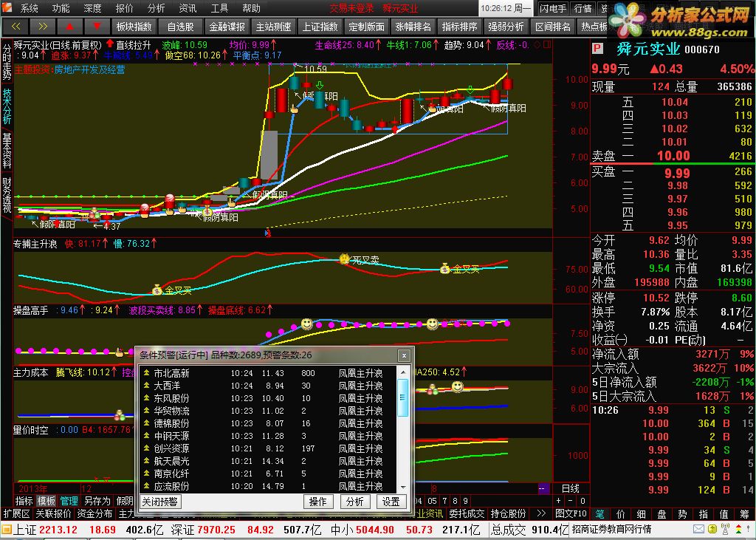Click the 板块指数 toolbar button
This screenshot has height=540, width=756.
coord(134,27)
